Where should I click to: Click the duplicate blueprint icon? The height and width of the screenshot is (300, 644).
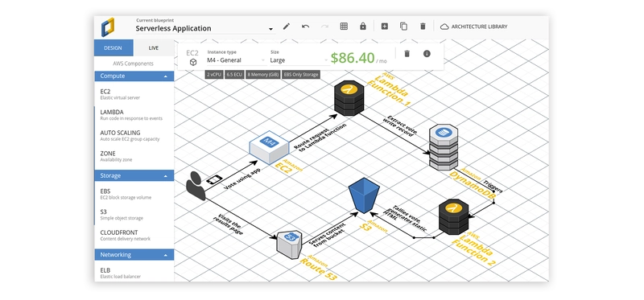(x=404, y=27)
